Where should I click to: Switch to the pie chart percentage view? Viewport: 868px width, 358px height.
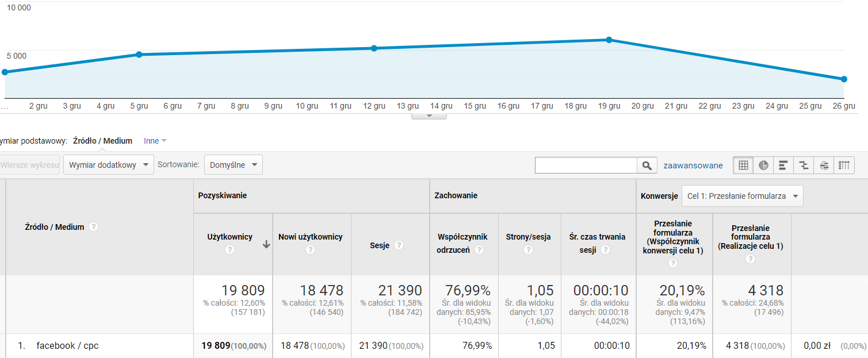coord(763,165)
